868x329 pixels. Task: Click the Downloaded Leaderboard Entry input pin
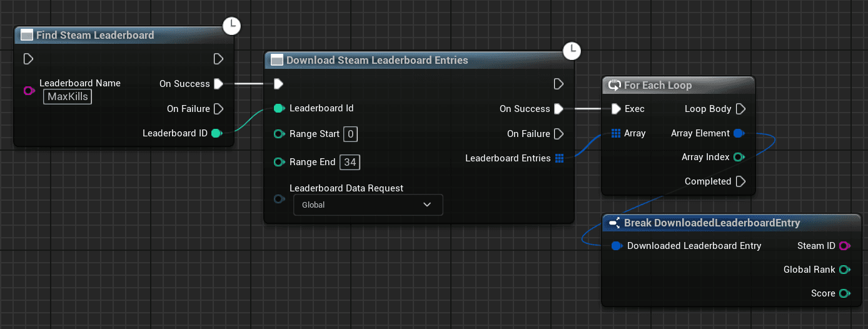click(617, 246)
